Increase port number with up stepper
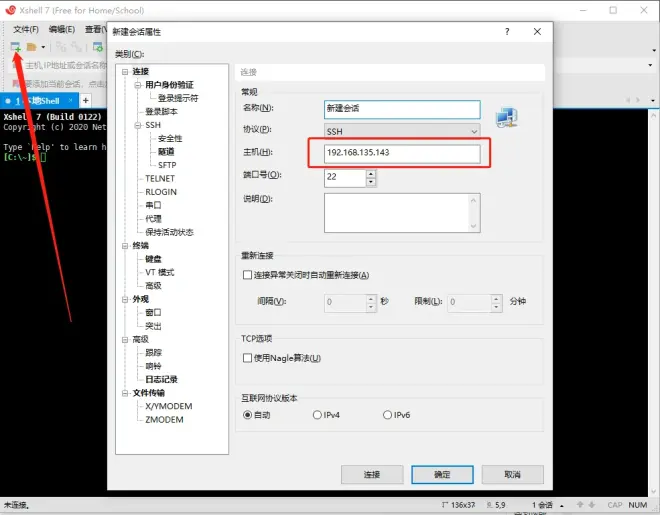This screenshot has width=660, height=515. (x=371, y=173)
